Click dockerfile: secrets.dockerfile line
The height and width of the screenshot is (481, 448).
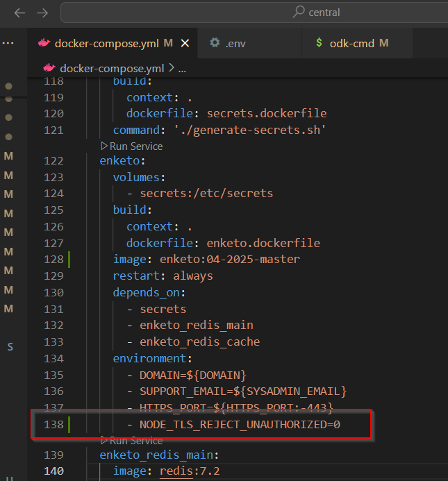tap(226, 114)
